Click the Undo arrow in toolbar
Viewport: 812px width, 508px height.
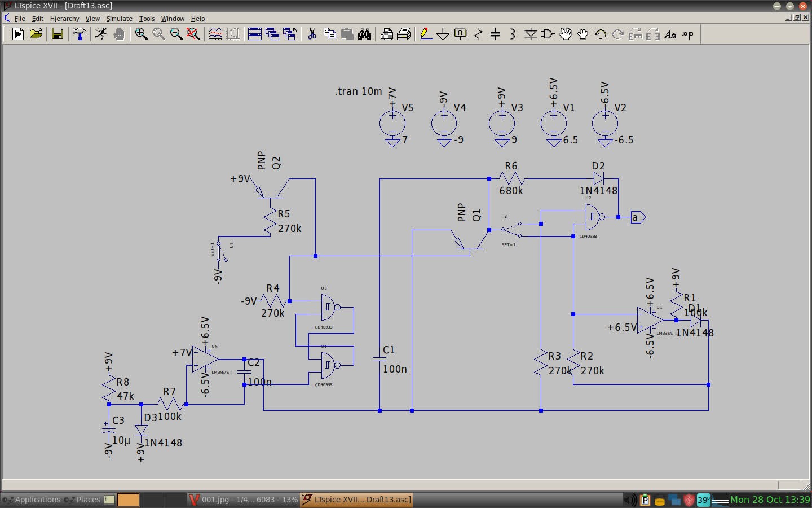pyautogui.click(x=600, y=34)
